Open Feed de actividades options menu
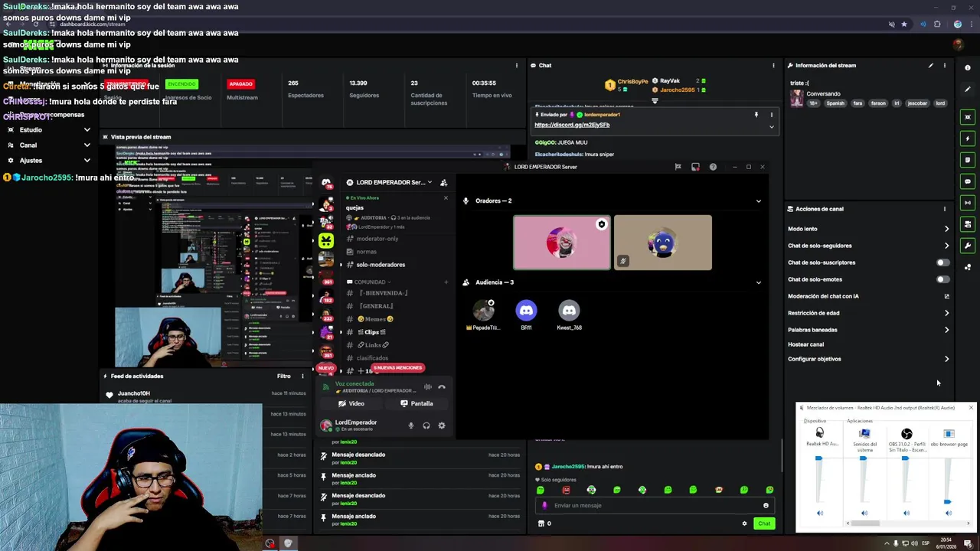This screenshot has width=980, height=551. pyautogui.click(x=302, y=377)
